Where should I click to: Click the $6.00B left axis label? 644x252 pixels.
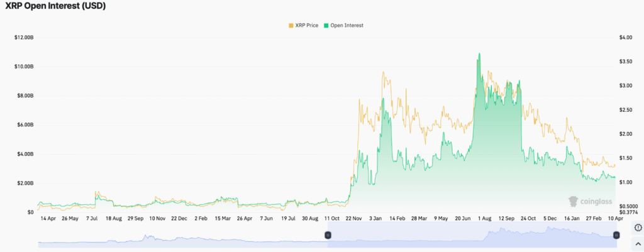[25, 125]
